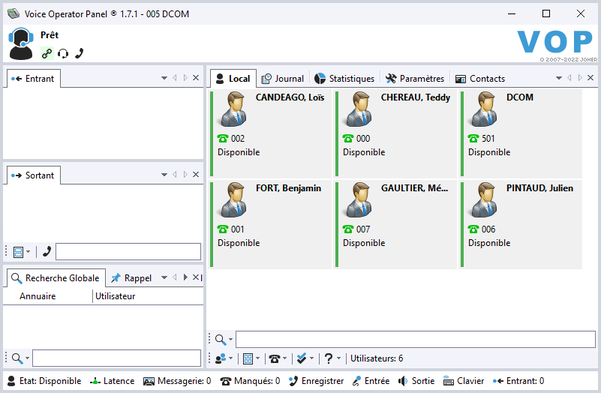Click the Utilisateurs: 6 count label
The image size is (601, 393).
[x=376, y=358]
